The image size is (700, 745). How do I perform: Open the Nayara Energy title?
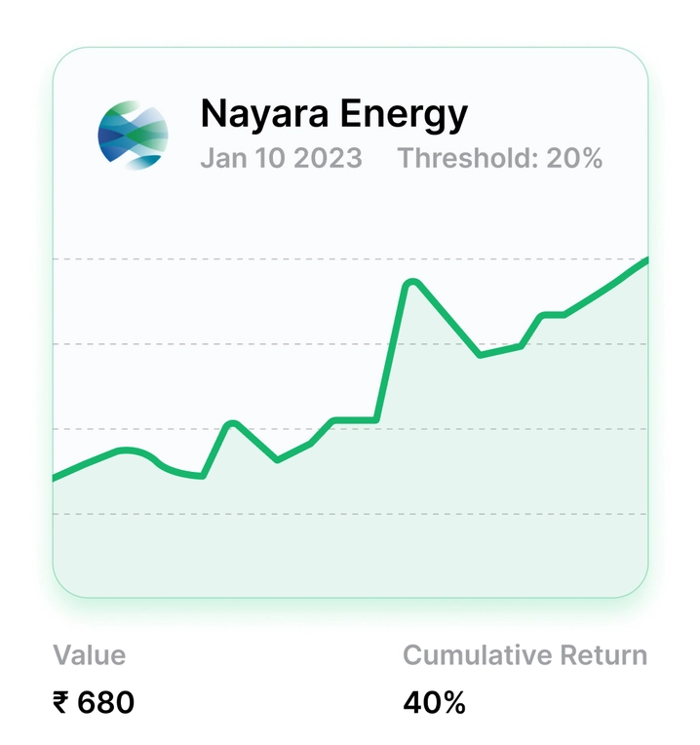click(334, 114)
